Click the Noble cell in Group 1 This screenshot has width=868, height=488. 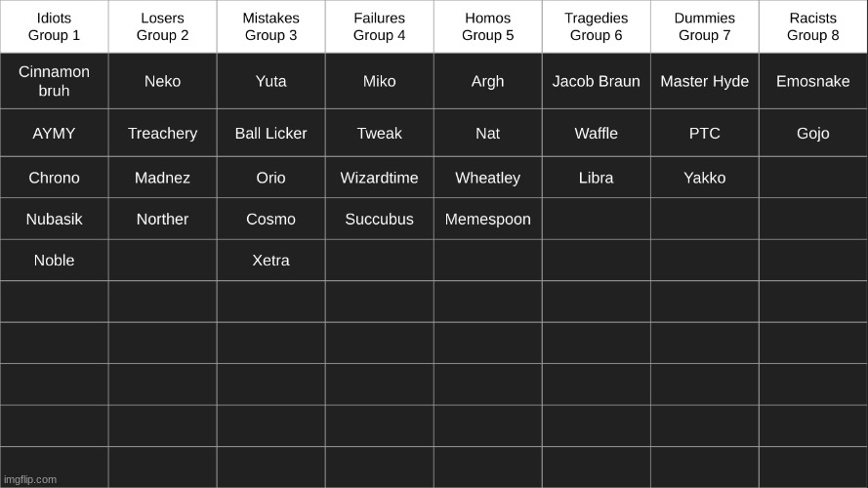click(x=54, y=260)
